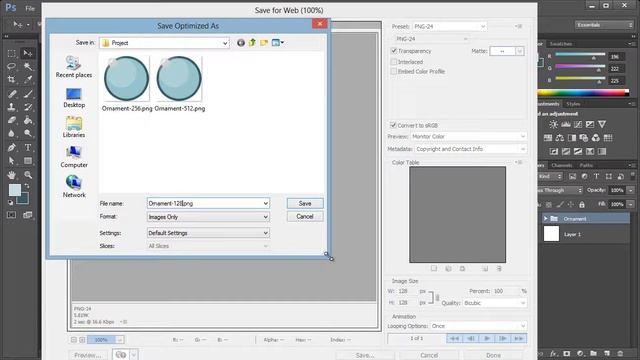Select the Type tool
The height and width of the screenshot is (360, 640).
(x=28, y=147)
